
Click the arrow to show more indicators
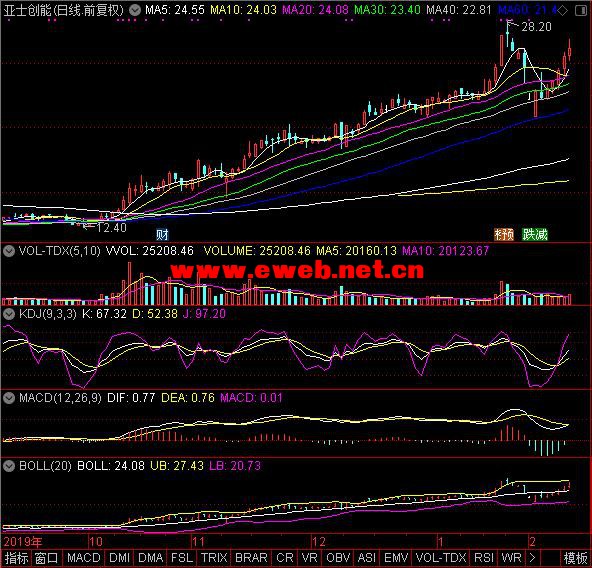click(532, 558)
